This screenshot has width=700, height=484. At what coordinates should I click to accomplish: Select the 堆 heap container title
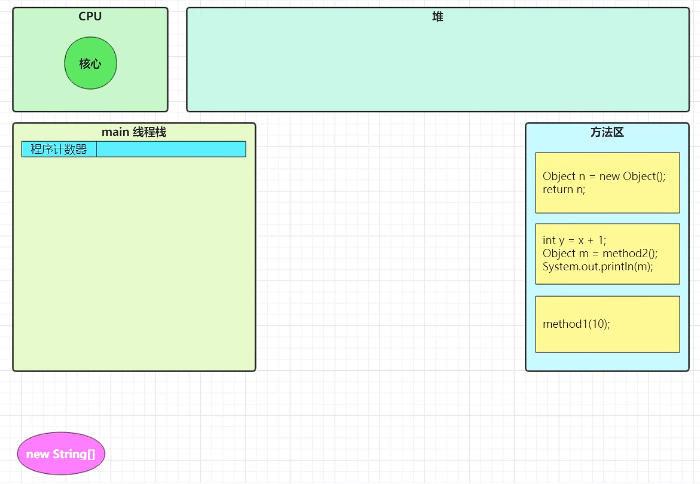point(437,17)
